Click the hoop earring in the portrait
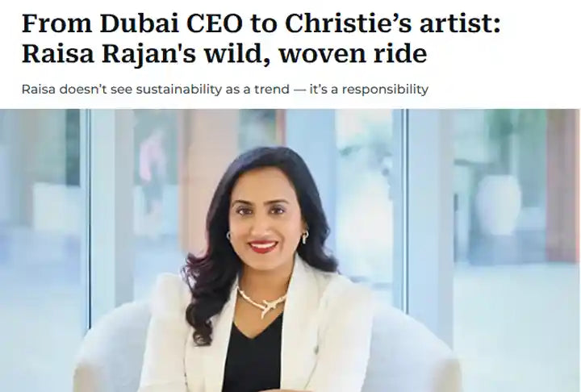 [304, 236]
